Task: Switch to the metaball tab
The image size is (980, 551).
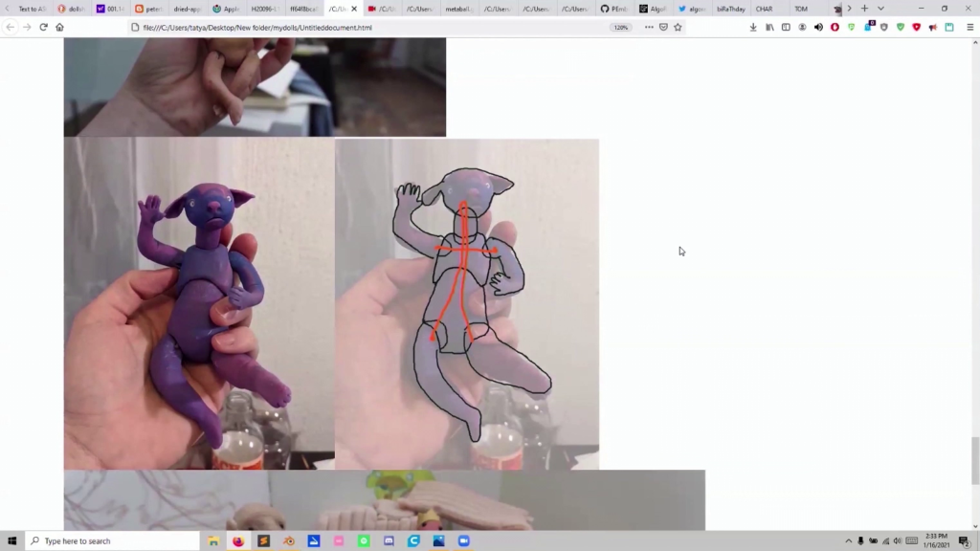Action: (x=458, y=9)
